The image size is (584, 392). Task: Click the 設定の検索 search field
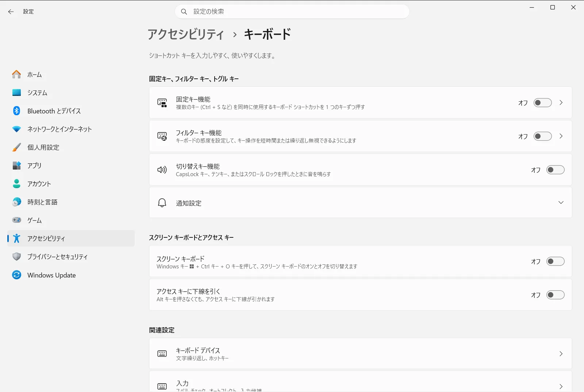[292, 12]
